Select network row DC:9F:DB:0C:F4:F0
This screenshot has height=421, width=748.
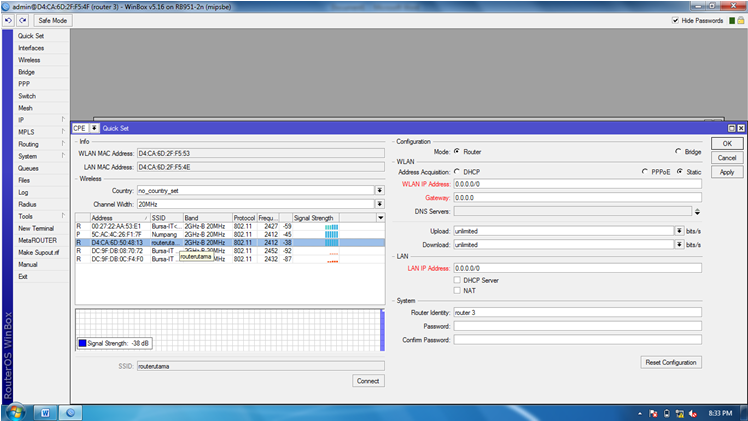coord(230,259)
